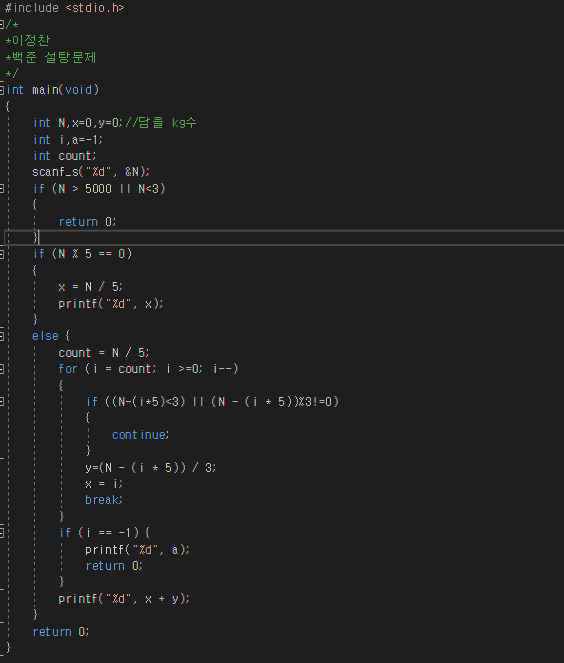Click the count = N / 5; statement
Screen dimensions: 564x663
(104, 353)
